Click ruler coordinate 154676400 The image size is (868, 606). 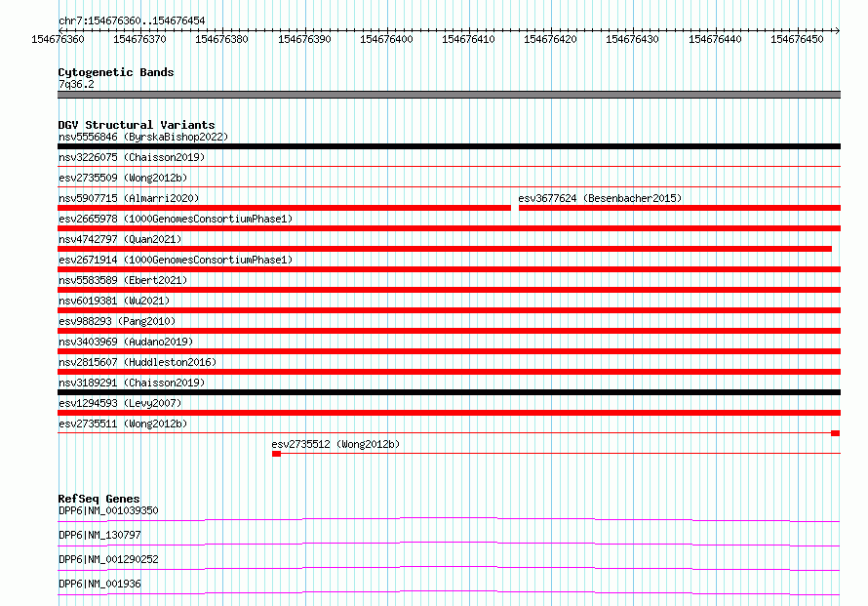coord(386,39)
